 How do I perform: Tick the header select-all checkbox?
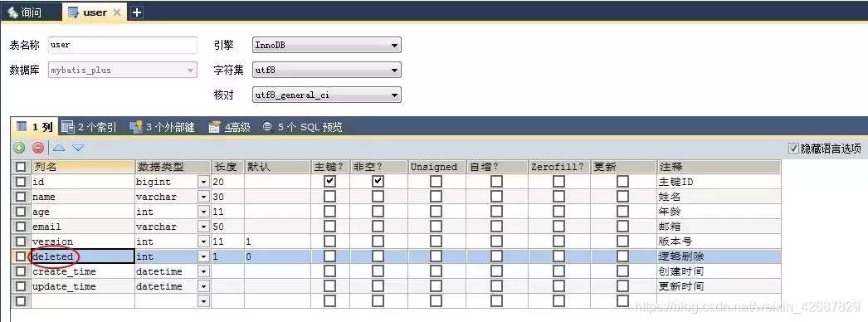tap(21, 166)
